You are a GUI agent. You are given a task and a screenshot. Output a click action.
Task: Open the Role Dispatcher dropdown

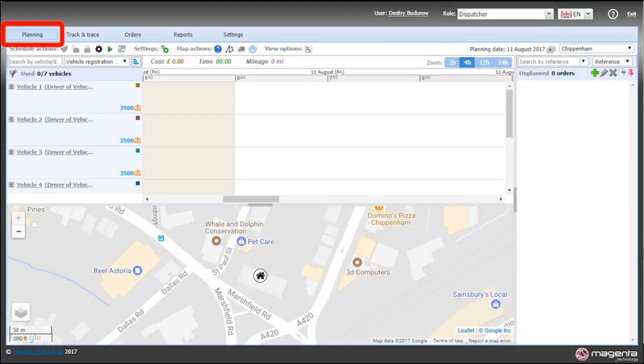tap(505, 14)
